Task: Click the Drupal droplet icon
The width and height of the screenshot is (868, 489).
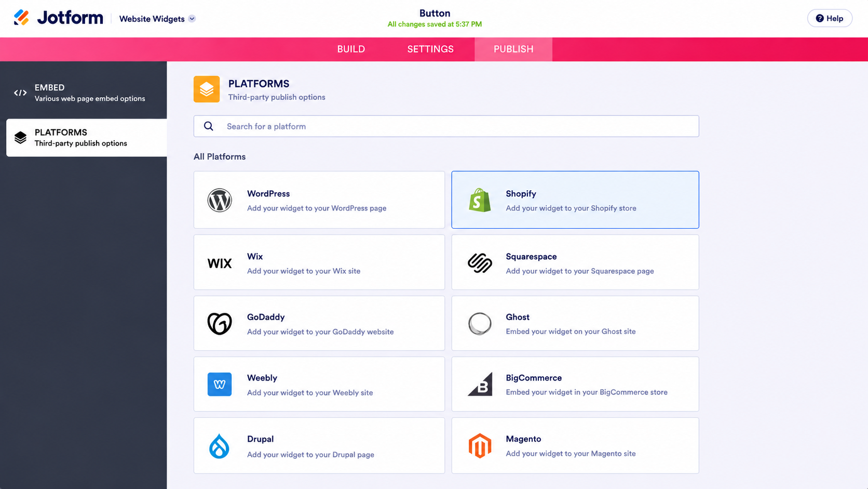Action: point(219,446)
